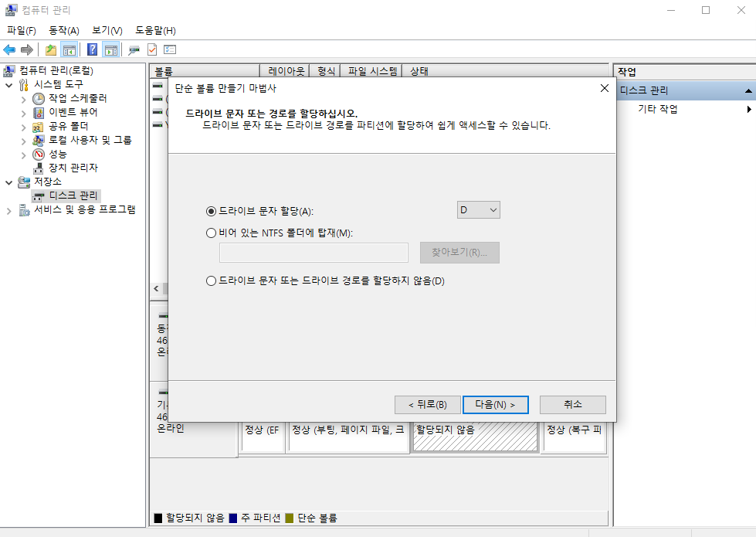The height and width of the screenshot is (537, 756).
Task: Select the 정상 (부팅, 페이지 파일 partition block
Action: (348, 437)
